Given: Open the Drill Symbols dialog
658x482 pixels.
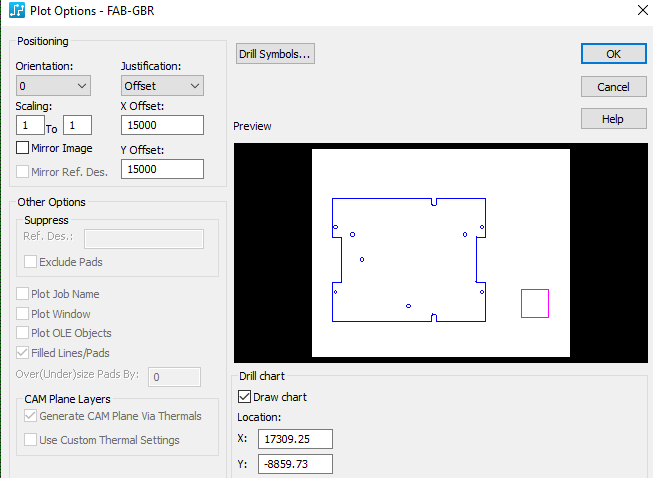Looking at the screenshot, I should pos(275,54).
